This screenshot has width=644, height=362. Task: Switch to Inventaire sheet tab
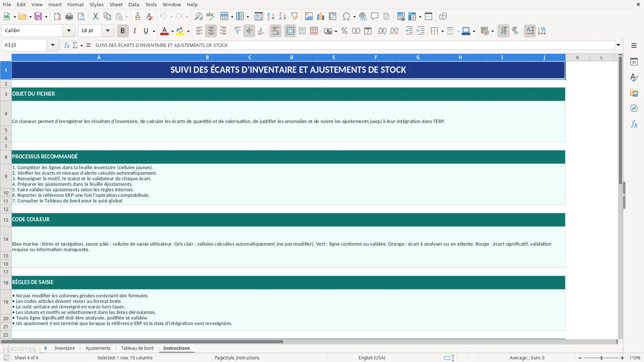(x=64, y=348)
